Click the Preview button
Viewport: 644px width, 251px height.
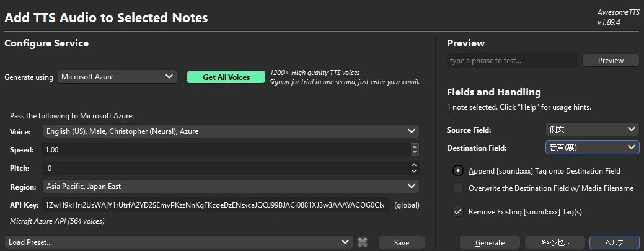[611, 61]
